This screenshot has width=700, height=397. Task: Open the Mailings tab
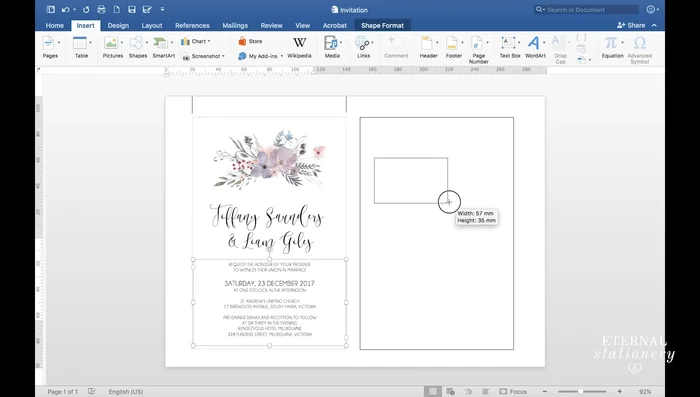click(235, 25)
